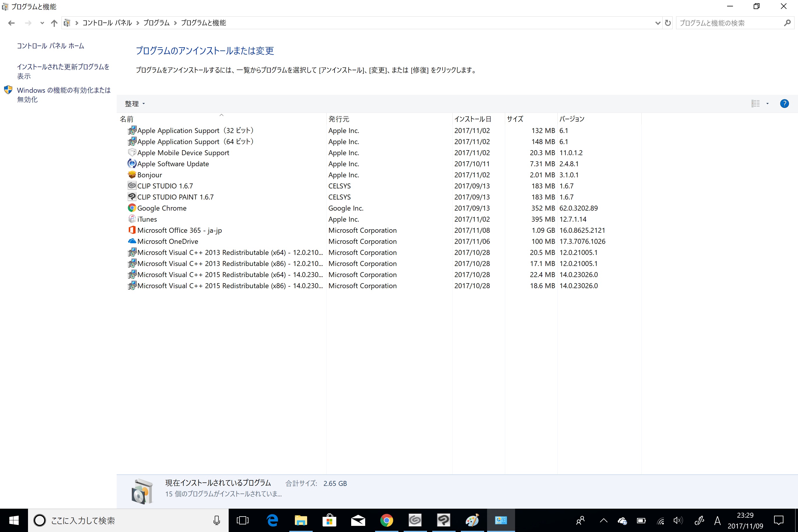Click Visual C++ 2015 Redistributable (x64) icon
Viewport: 798px width, 532px height.
pyautogui.click(x=132, y=274)
